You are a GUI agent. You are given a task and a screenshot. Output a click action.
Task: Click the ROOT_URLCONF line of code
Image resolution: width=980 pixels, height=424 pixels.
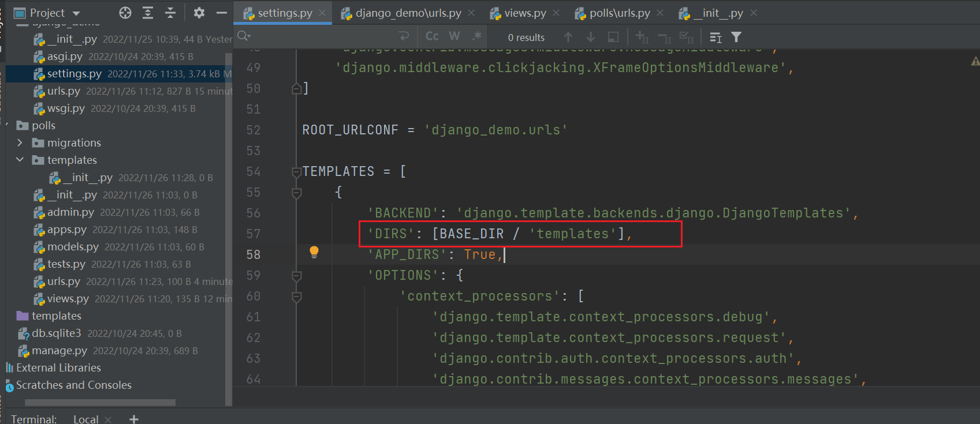(x=435, y=130)
